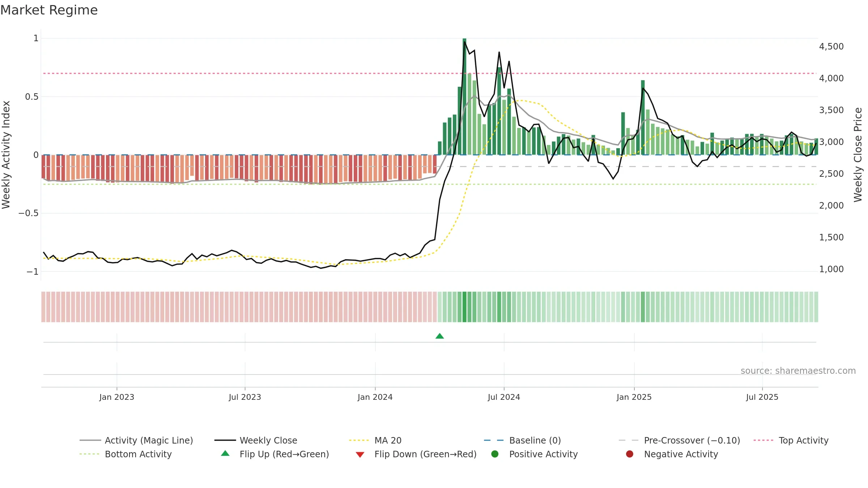The width and height of the screenshot is (868, 488).
Task: Click the 1,000 price axis tick label
Action: tap(831, 269)
